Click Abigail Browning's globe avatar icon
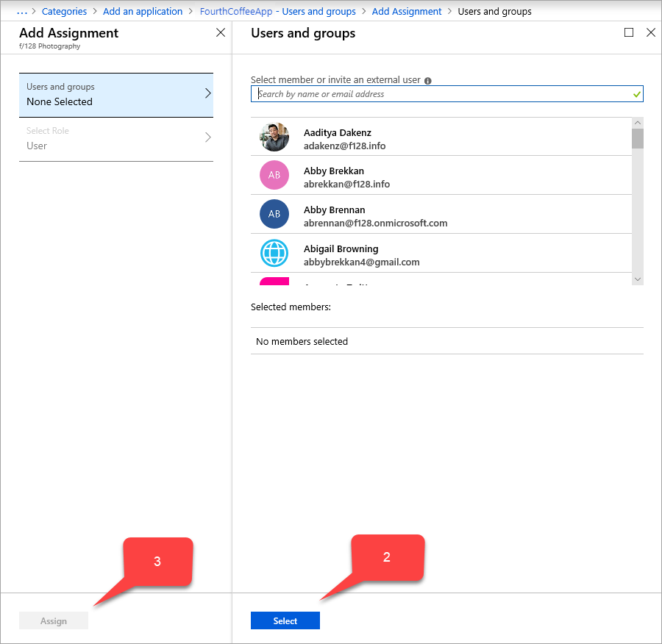This screenshot has width=662, height=644. pos(274,253)
